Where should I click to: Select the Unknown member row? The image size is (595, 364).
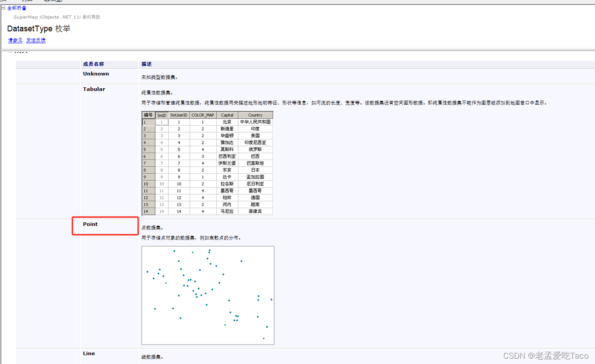pyautogui.click(x=96, y=74)
